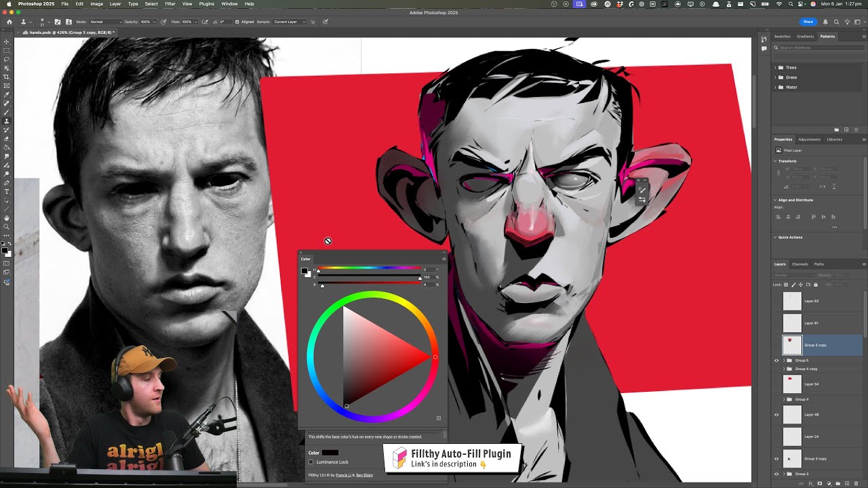Viewport: 868px width, 488px height.
Task: Select the Lasso tool
Action: pyautogui.click(x=7, y=60)
